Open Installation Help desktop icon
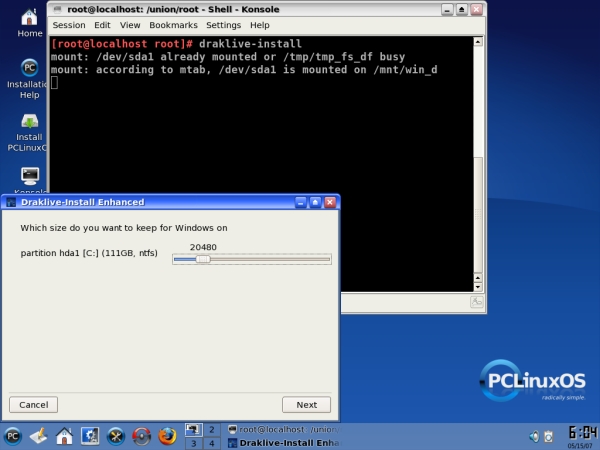The width and height of the screenshot is (600, 450). coord(27,79)
